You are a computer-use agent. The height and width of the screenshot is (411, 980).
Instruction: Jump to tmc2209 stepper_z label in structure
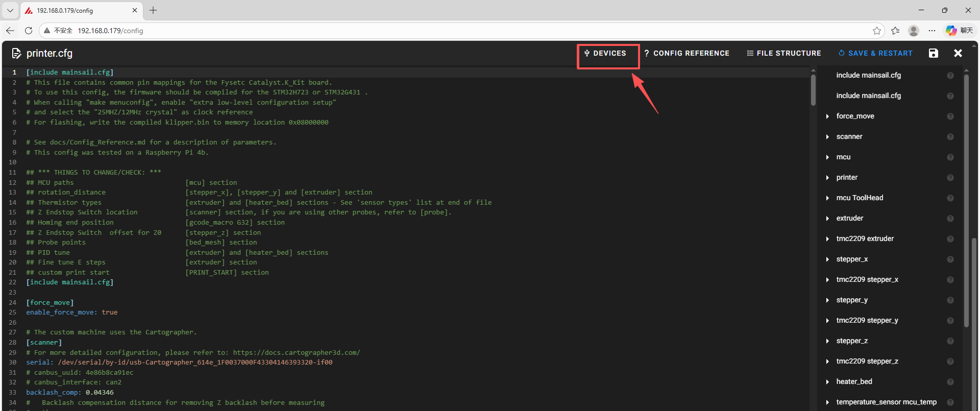tap(867, 361)
